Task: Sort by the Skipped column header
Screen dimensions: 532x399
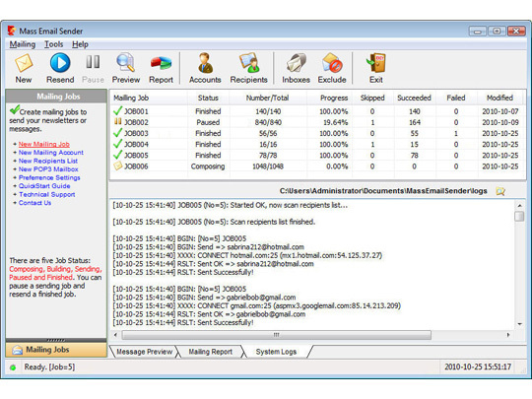Action: click(372, 99)
